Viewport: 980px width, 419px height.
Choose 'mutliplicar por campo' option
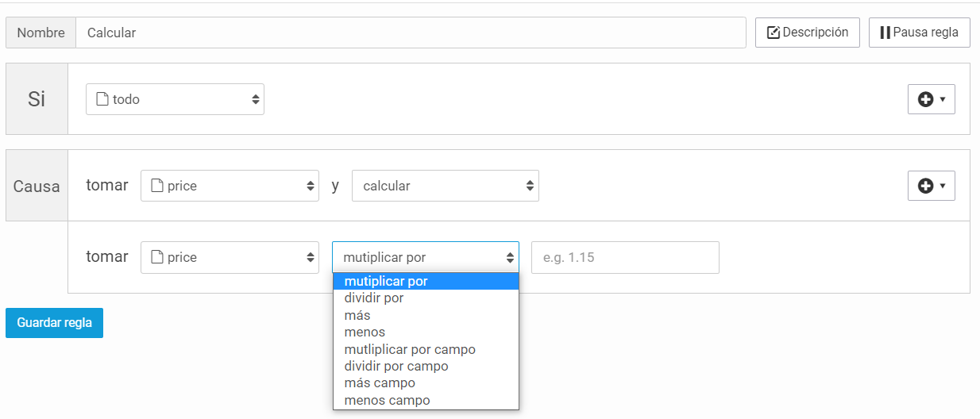click(x=426, y=349)
